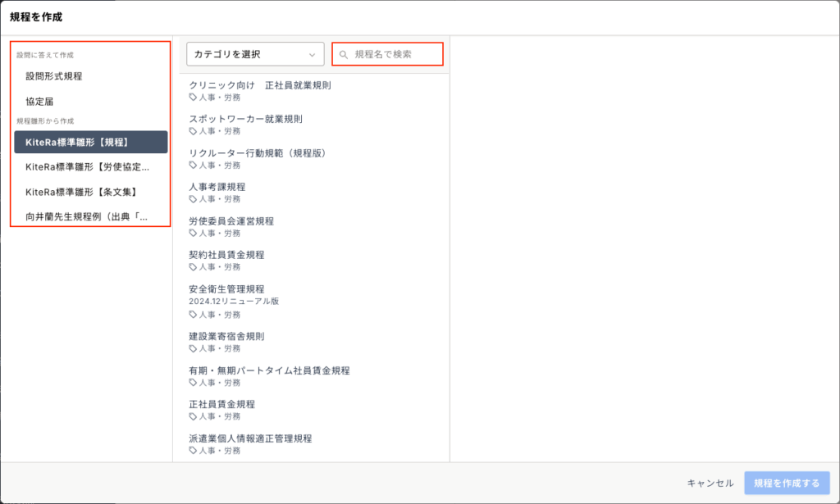Open 向井蘭先生規程例 sidebar item

tap(87, 217)
